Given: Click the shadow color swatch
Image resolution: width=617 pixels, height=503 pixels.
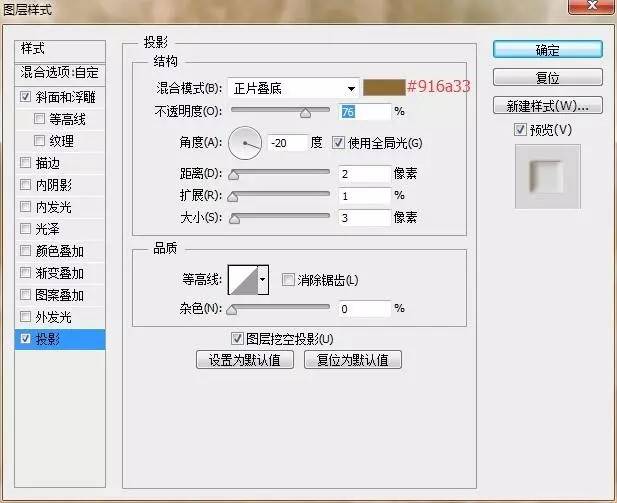Looking at the screenshot, I should [x=383, y=88].
